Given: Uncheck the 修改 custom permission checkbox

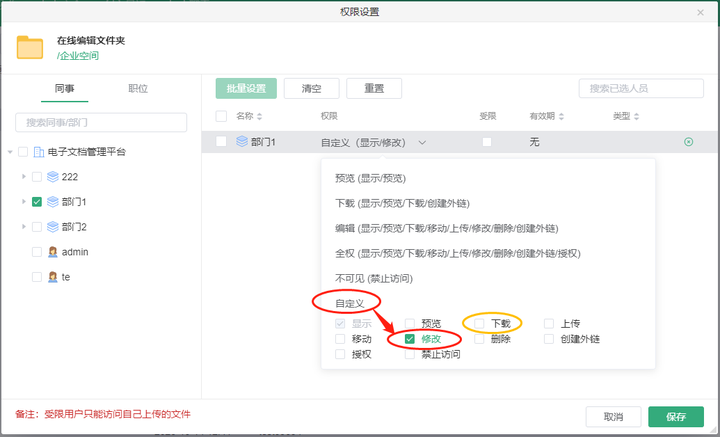Looking at the screenshot, I should tap(410, 339).
